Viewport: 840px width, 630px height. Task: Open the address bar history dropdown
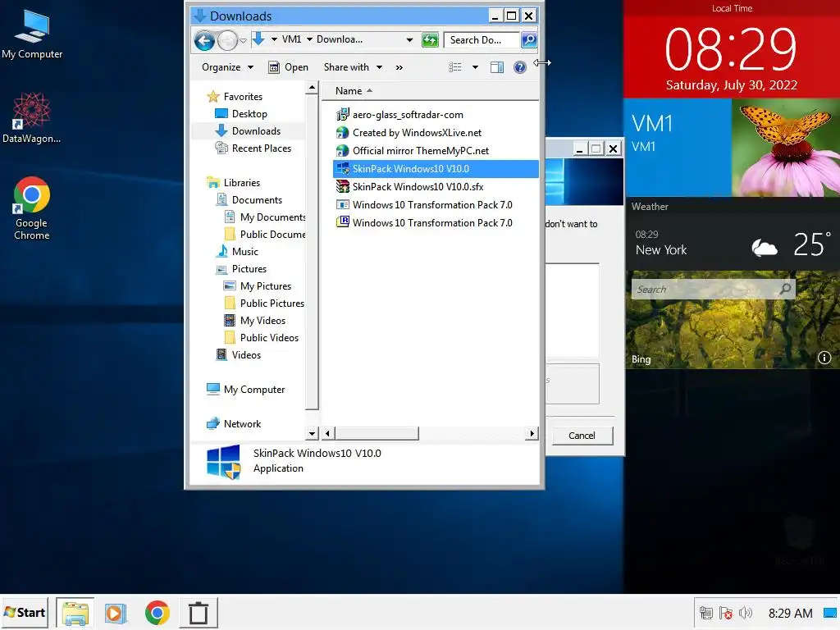[x=409, y=39]
